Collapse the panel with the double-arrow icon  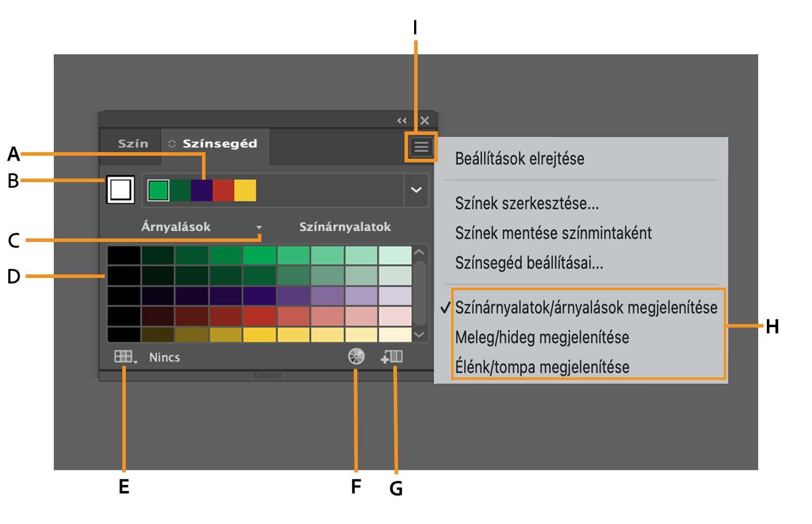click(401, 120)
